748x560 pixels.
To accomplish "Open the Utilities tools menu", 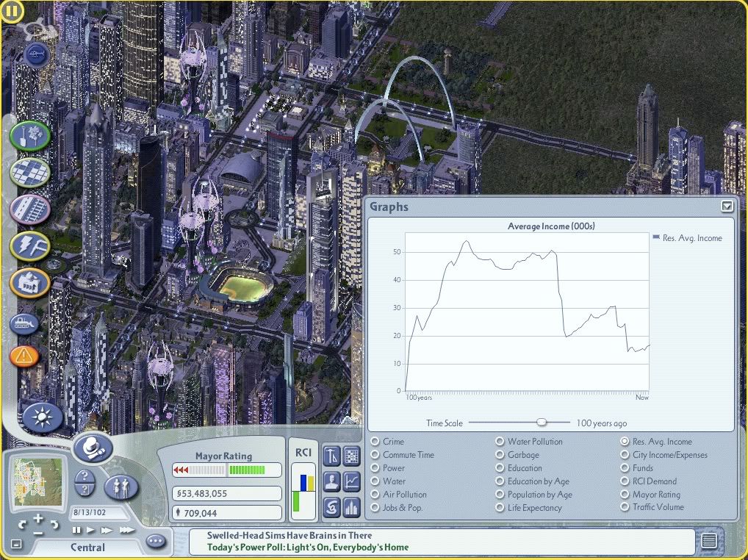I will click(x=30, y=246).
